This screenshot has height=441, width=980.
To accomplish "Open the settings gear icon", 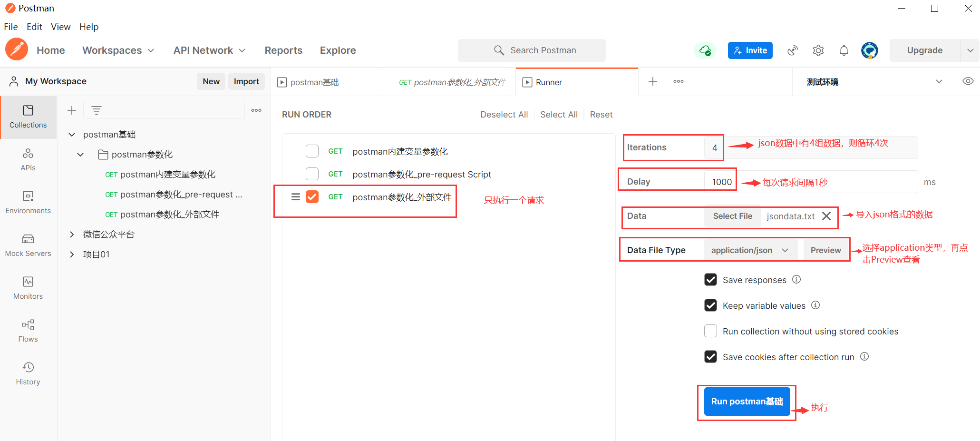I will [x=818, y=50].
